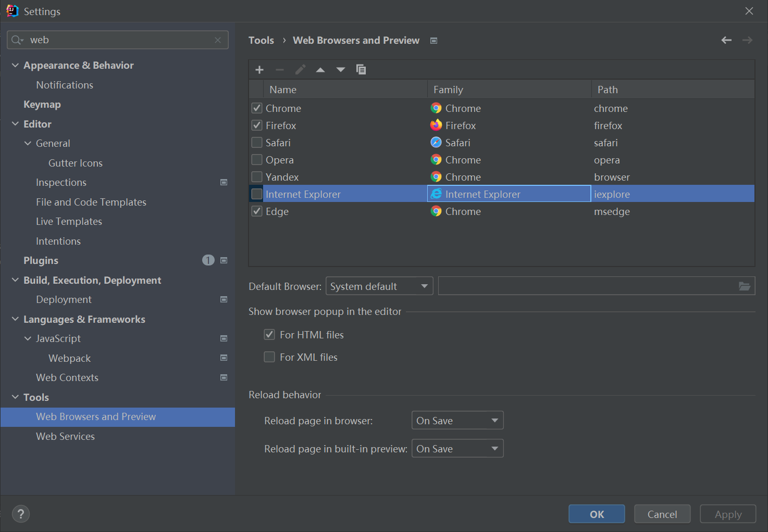
Task: Click the Edit pencil icon
Action: coord(300,70)
